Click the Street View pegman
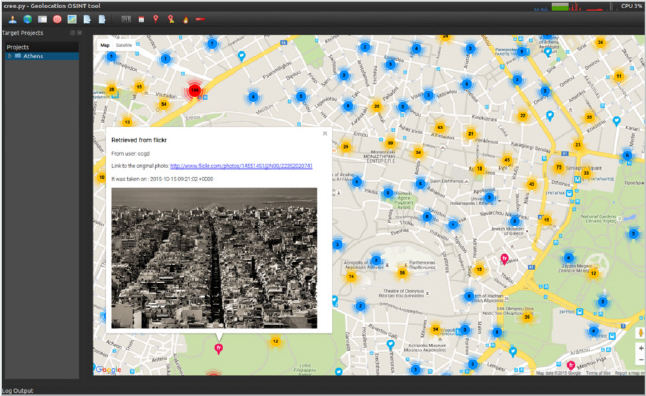646x396 pixels. [x=641, y=332]
